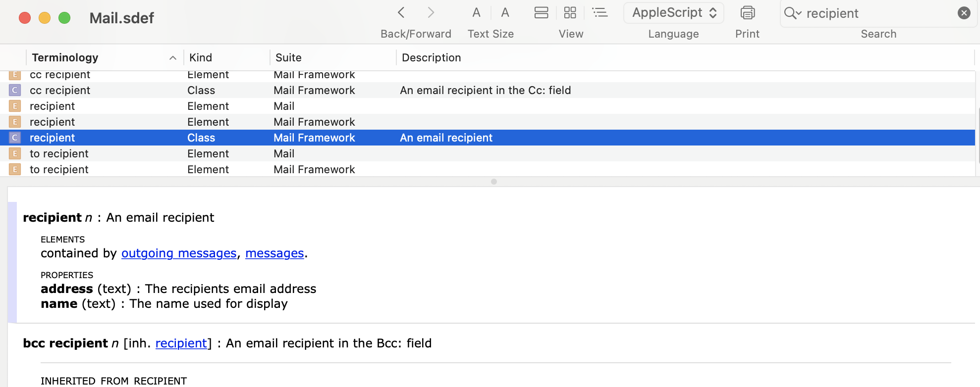The height and width of the screenshot is (387, 980).
Task: Click the pane divider handle dot
Action: point(493,182)
